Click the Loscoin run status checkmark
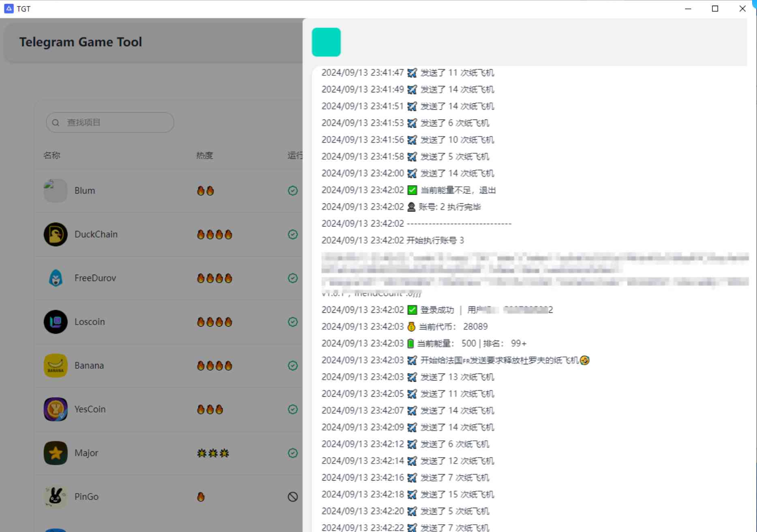 (x=293, y=322)
